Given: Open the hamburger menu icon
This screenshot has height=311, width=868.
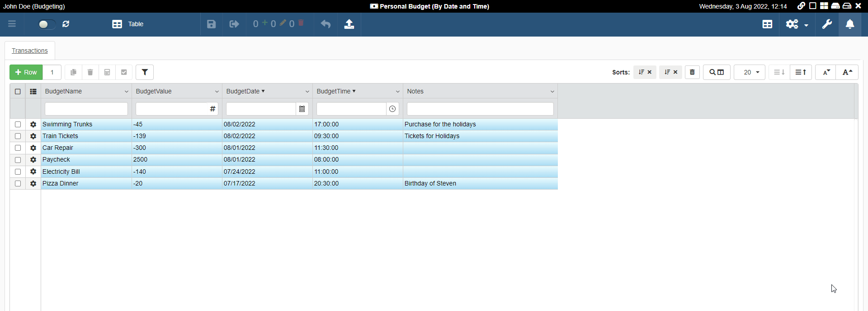Looking at the screenshot, I should click(x=12, y=24).
